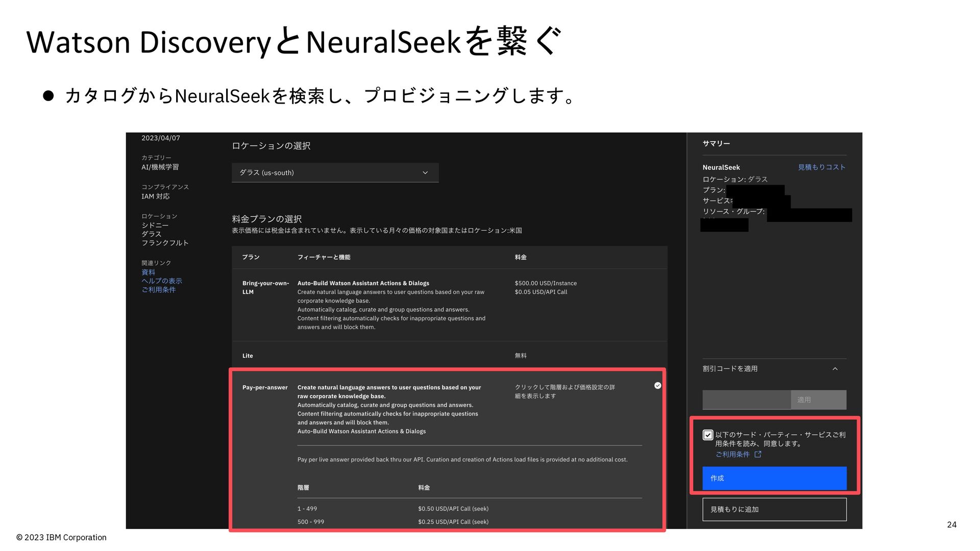The width and height of the screenshot is (980, 551).
Task: Open the 資料 related link
Action: [148, 272]
